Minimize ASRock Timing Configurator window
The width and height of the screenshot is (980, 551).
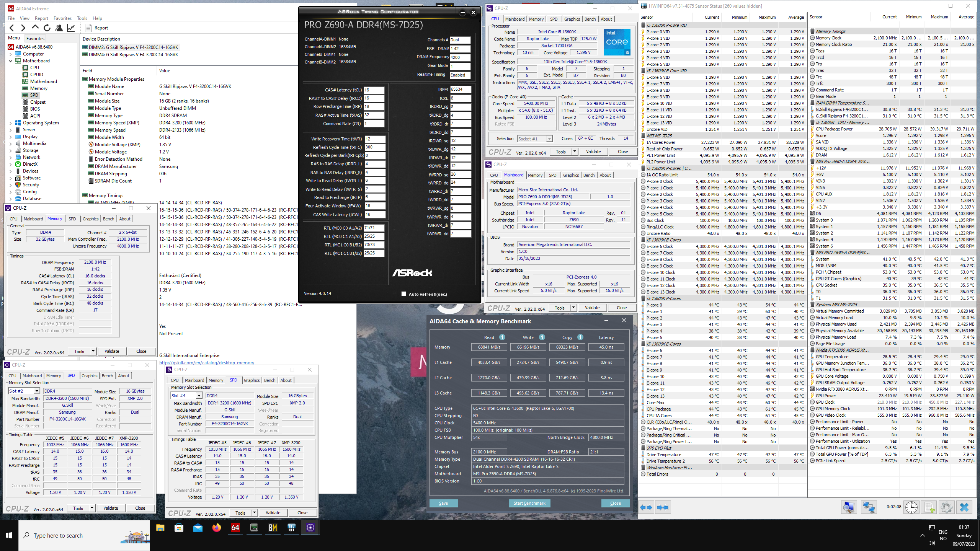point(462,12)
